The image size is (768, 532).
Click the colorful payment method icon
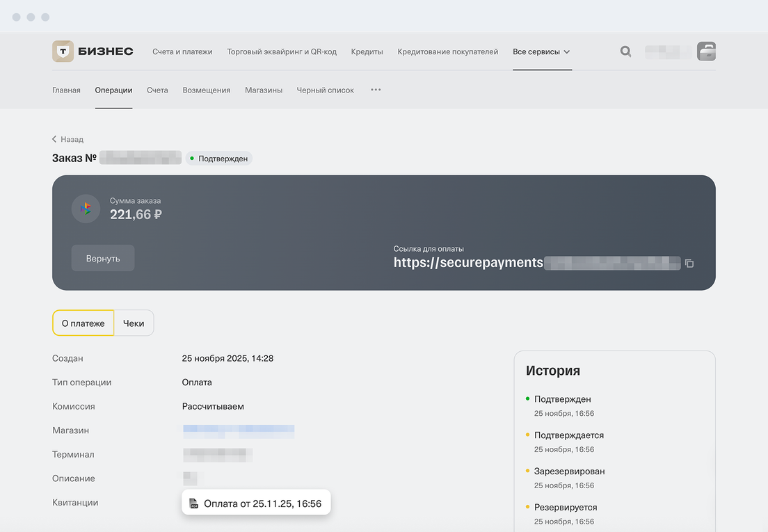[86, 209]
